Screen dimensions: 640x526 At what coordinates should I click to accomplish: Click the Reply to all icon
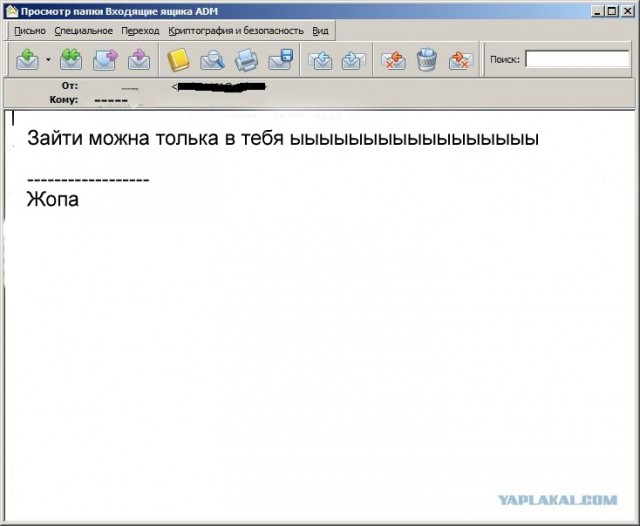click(x=71, y=60)
